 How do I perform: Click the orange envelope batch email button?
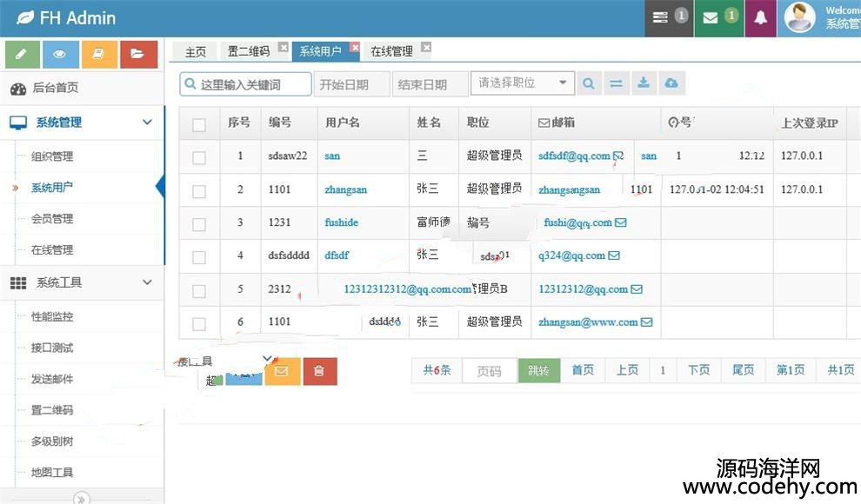(283, 371)
